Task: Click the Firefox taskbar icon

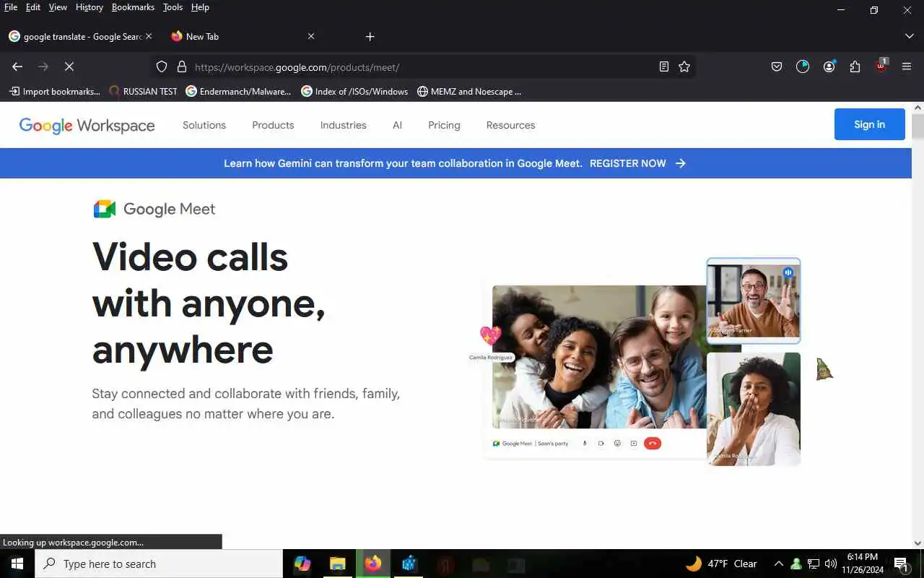Action: click(373, 564)
